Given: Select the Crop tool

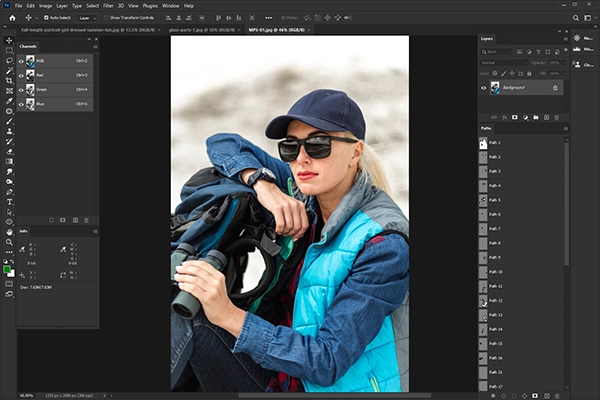Looking at the screenshot, I should [x=9, y=80].
